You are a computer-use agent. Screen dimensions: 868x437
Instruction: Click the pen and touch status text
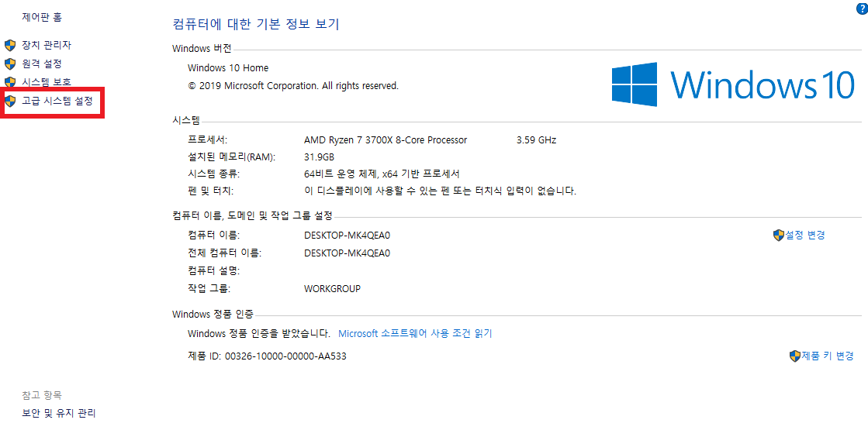[x=440, y=191]
